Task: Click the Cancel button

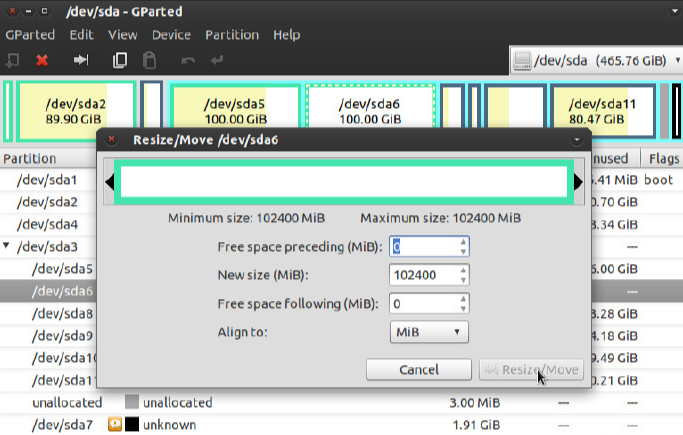Action: [x=418, y=370]
